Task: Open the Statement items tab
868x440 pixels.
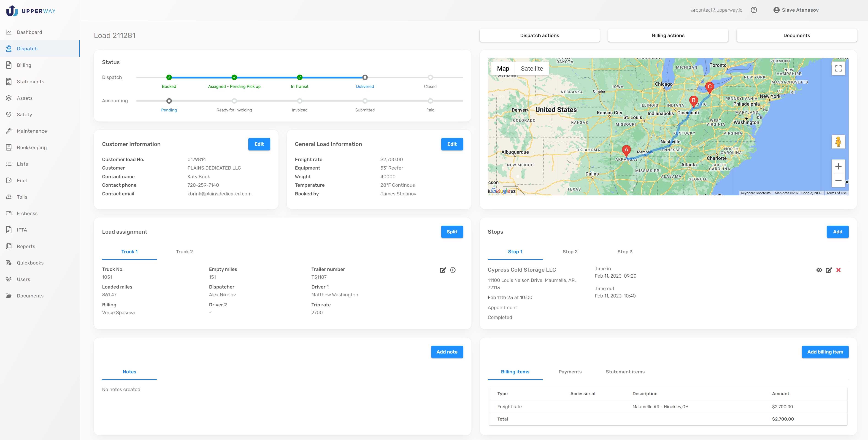Action: (625, 372)
